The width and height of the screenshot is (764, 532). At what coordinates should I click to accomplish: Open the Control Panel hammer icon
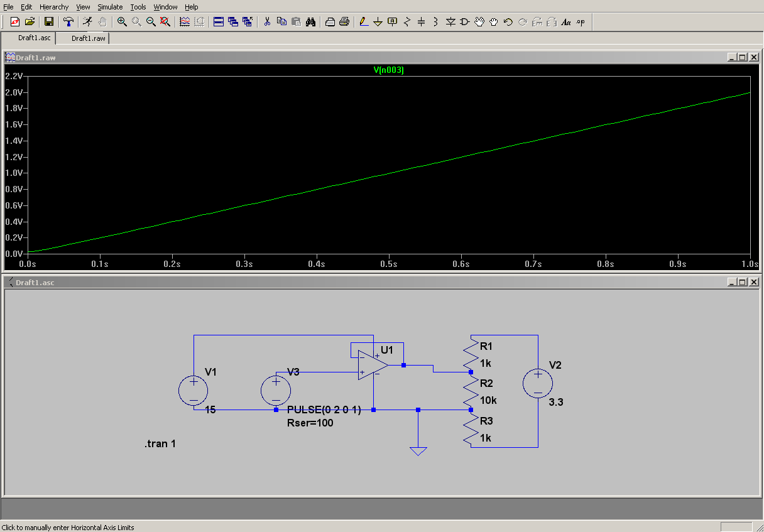68,22
